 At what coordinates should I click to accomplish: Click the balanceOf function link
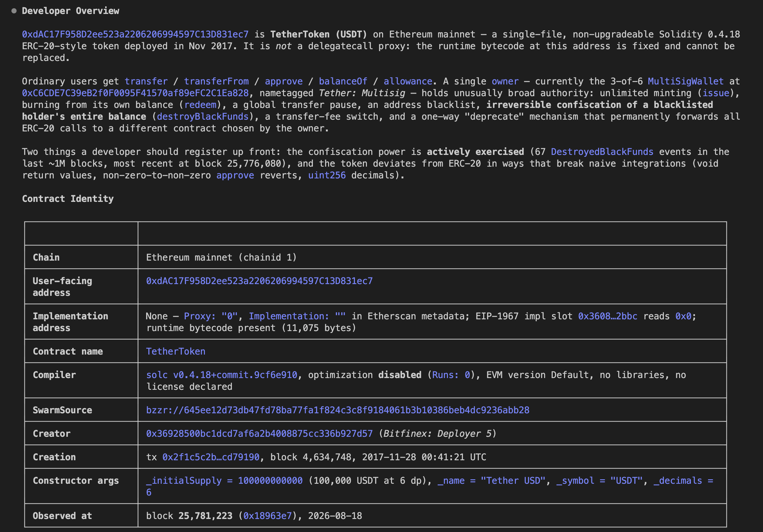click(343, 81)
